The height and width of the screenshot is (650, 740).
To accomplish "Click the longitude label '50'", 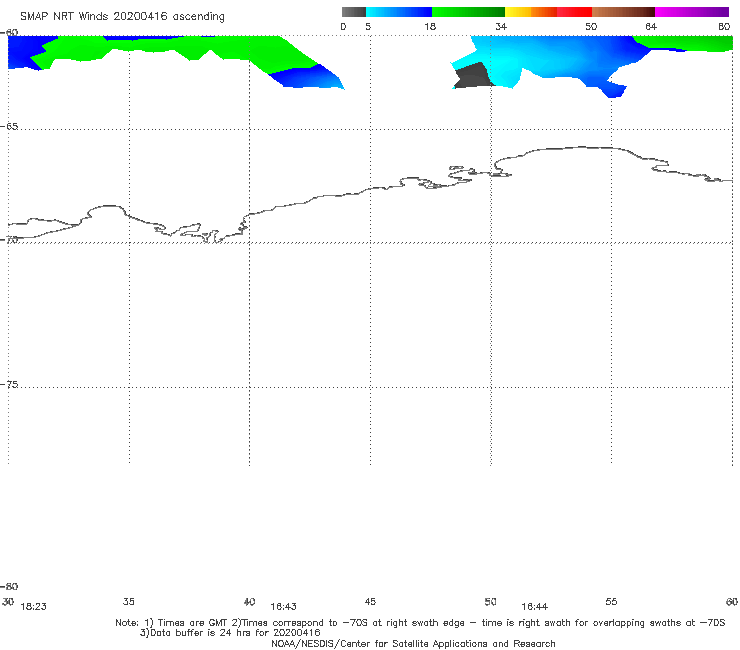I will 491,601.
